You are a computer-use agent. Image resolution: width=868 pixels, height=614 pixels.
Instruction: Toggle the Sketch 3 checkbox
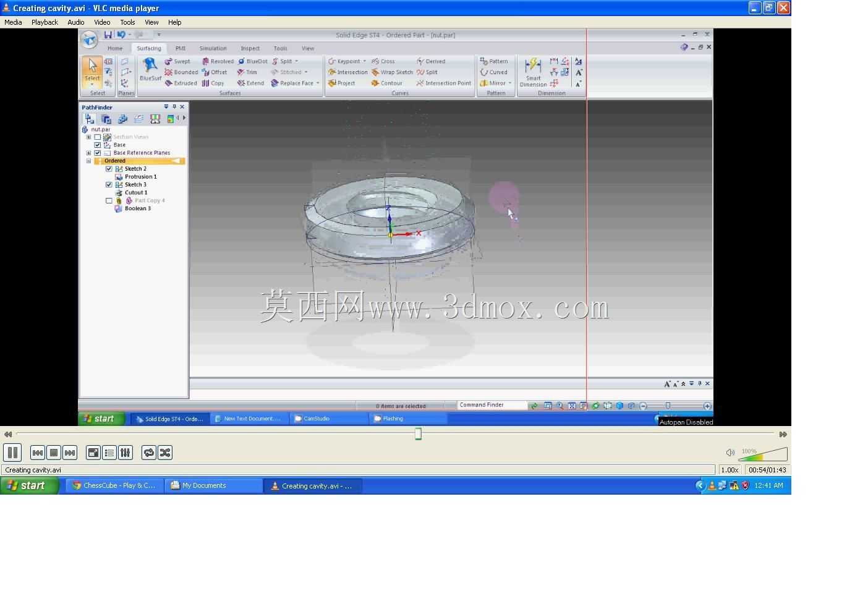coord(109,185)
